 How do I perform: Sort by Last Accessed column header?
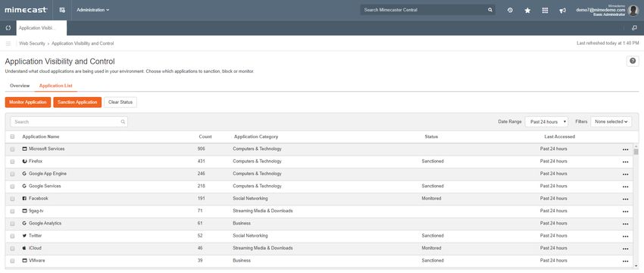559,136
